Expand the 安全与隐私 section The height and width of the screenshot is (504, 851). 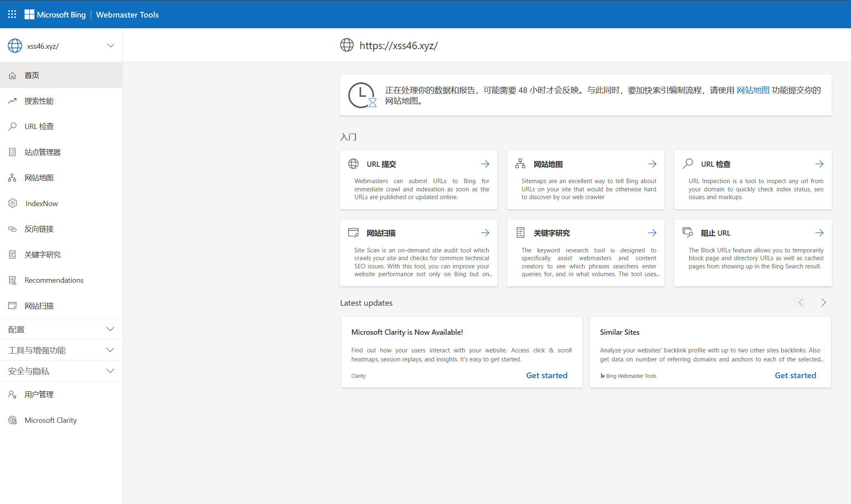(x=61, y=371)
